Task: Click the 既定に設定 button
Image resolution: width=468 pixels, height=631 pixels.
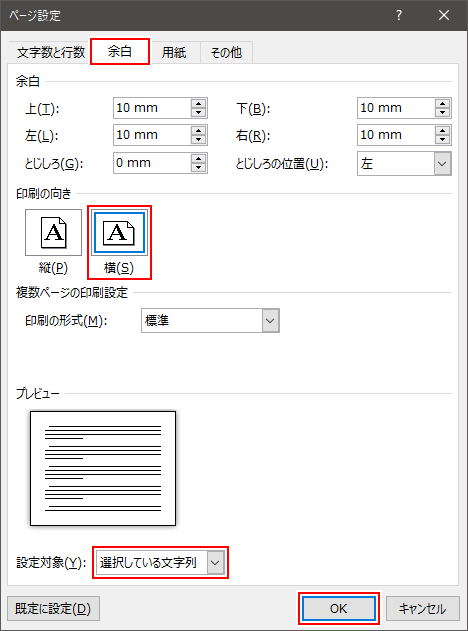Action: (x=54, y=608)
